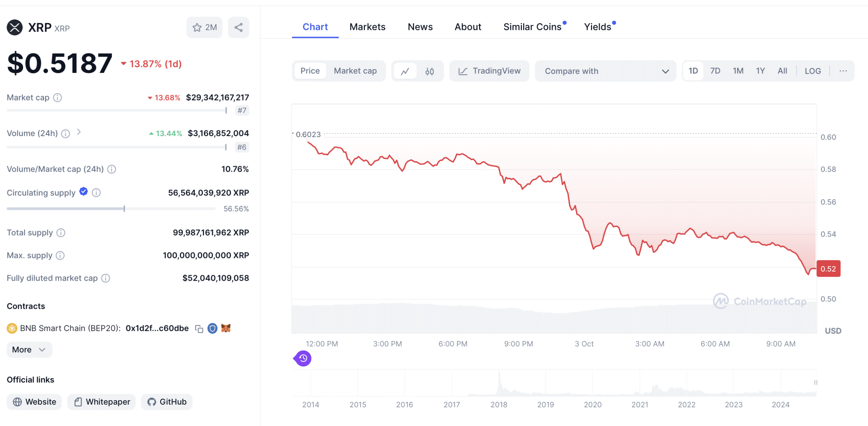The height and width of the screenshot is (426, 868).
Task: Click the $52,040,109,058 diluted cap value
Action: point(216,278)
